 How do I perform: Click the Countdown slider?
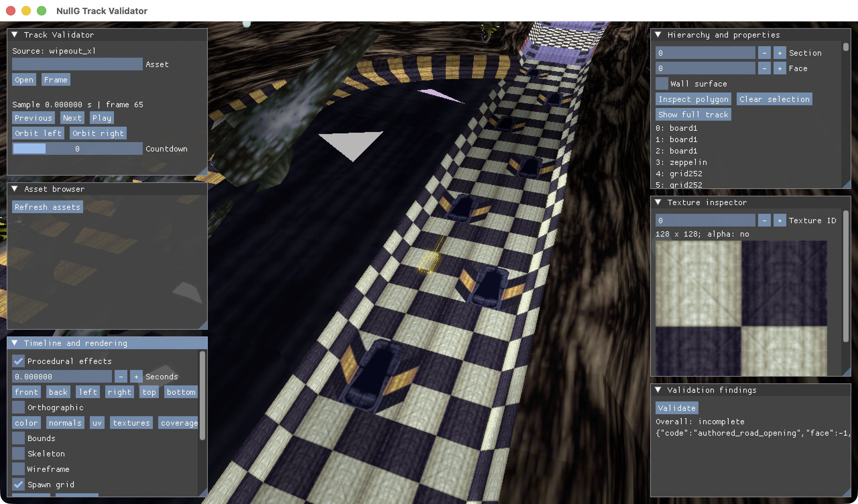77,149
